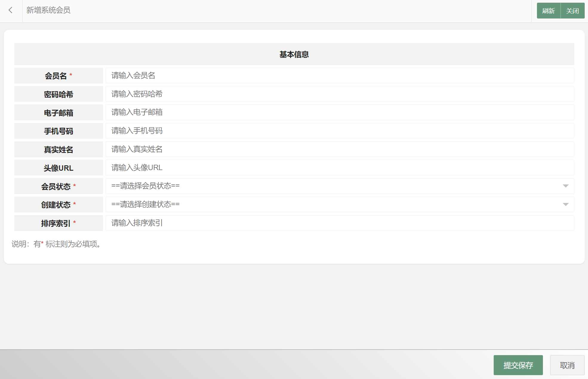This screenshot has width=588, height=379.
Task: Select the 手机号码 text box
Action: (339, 131)
